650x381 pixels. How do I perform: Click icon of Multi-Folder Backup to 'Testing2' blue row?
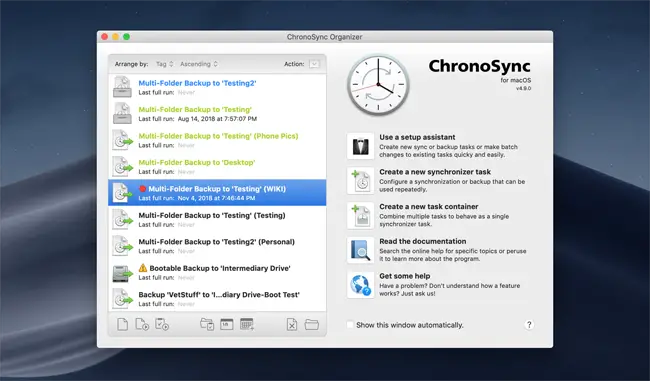pyautogui.click(x=122, y=87)
